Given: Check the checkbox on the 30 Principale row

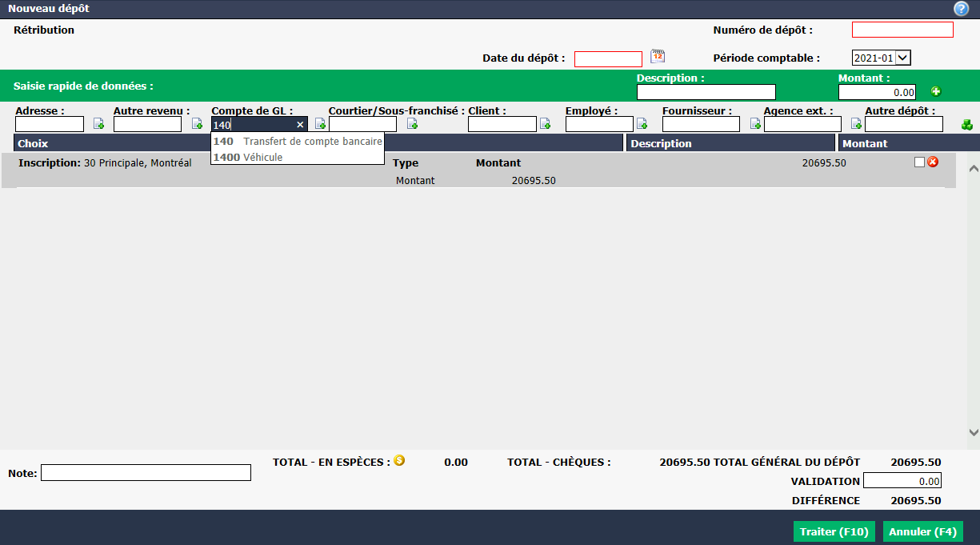Looking at the screenshot, I should 919,162.
